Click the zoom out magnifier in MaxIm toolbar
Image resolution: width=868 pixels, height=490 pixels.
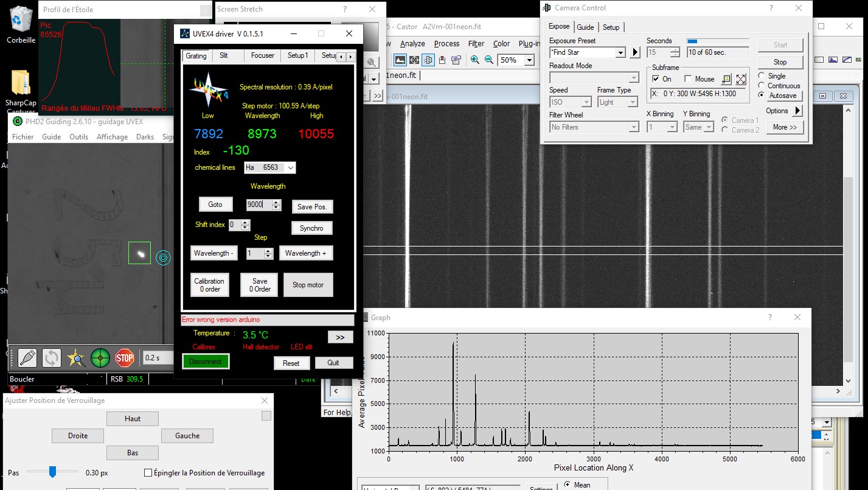coord(488,60)
